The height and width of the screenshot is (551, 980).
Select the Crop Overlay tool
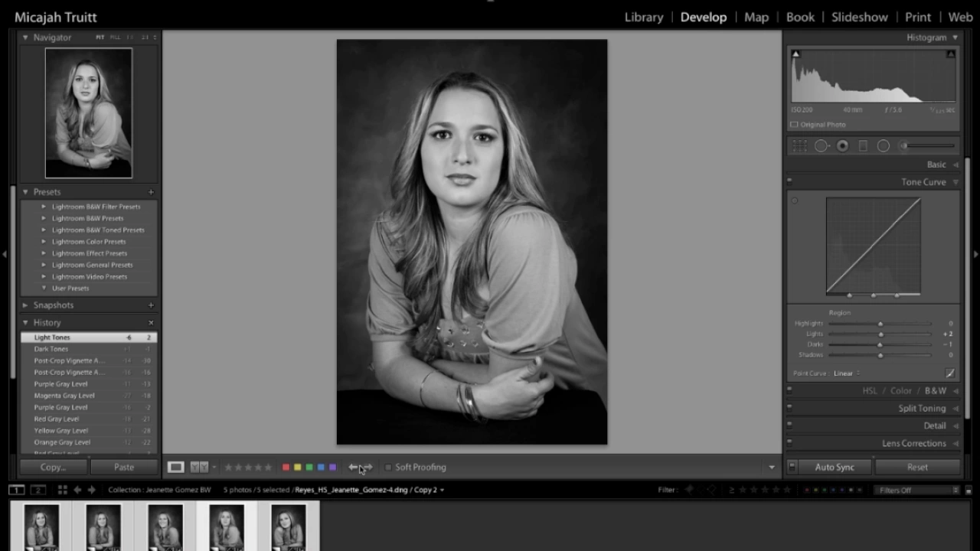799,146
